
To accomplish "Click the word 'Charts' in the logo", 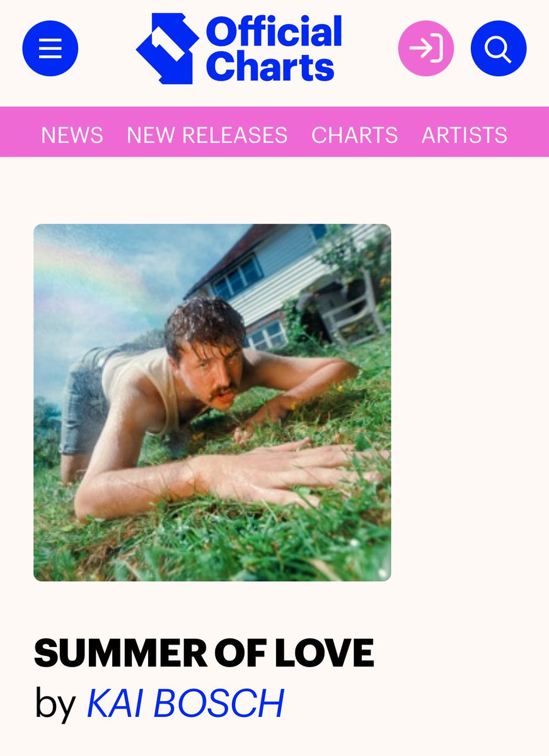I will (270, 67).
